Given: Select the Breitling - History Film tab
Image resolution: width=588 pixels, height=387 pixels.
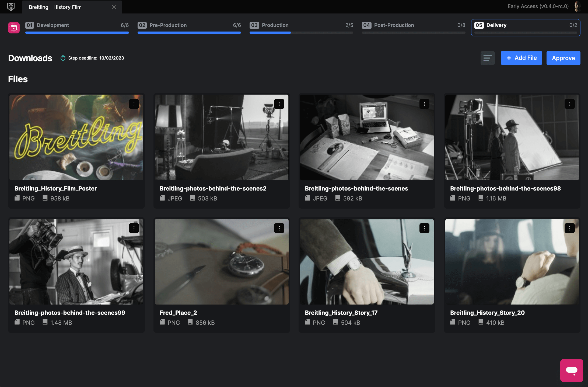Looking at the screenshot, I should click(72, 7).
